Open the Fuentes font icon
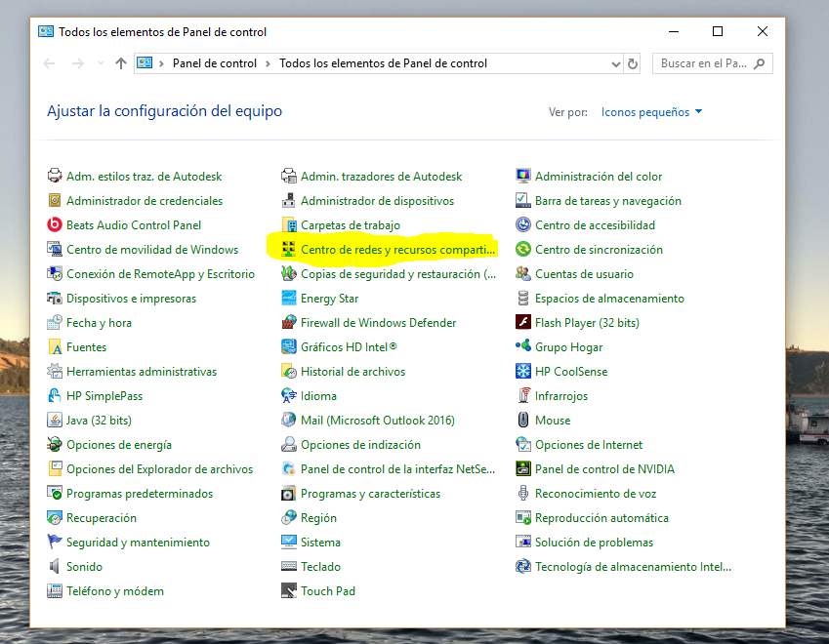Viewport: 829px width, 644px height. pos(55,347)
